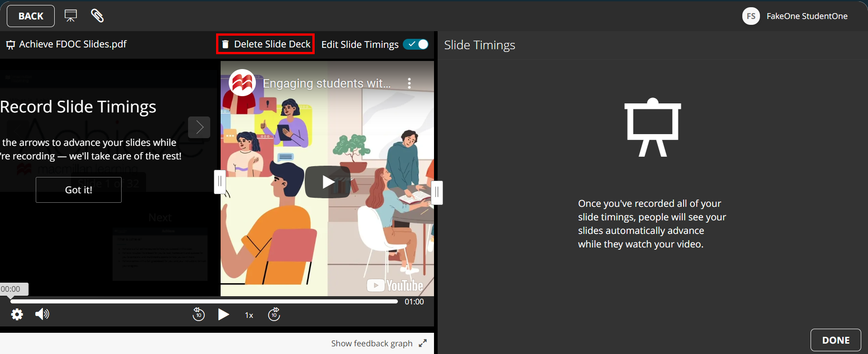Play the YouTube video overlay button
868x354 pixels.
pos(328,182)
